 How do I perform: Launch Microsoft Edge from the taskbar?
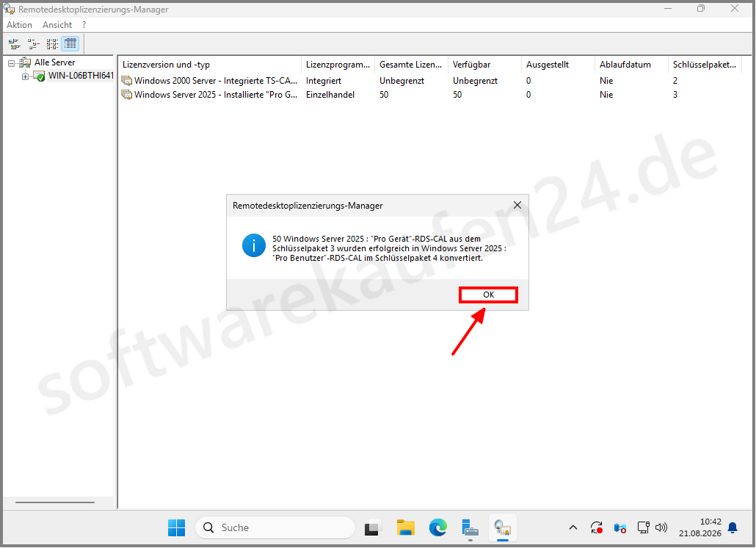(x=437, y=527)
